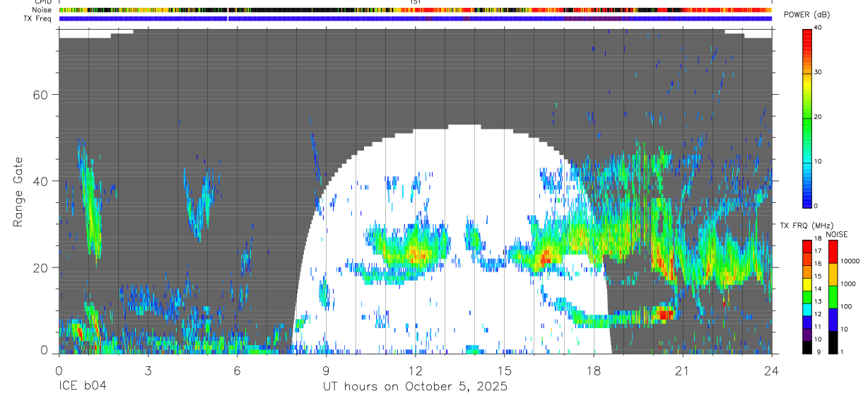Click the '40' tick on Range Gate axis

coord(42,181)
